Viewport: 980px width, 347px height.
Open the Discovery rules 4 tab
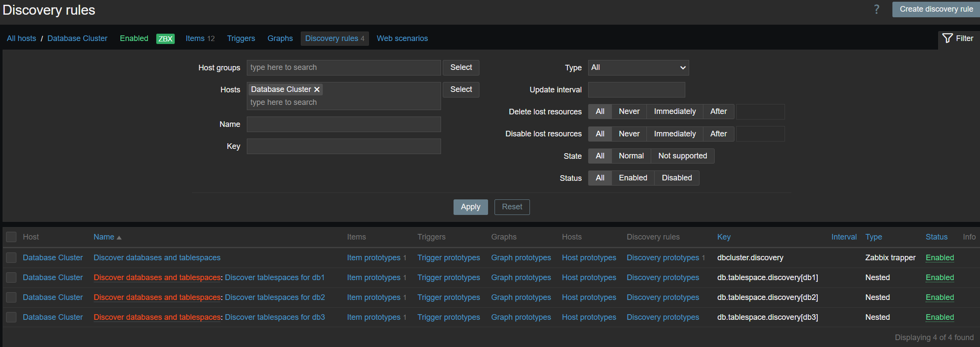(334, 38)
